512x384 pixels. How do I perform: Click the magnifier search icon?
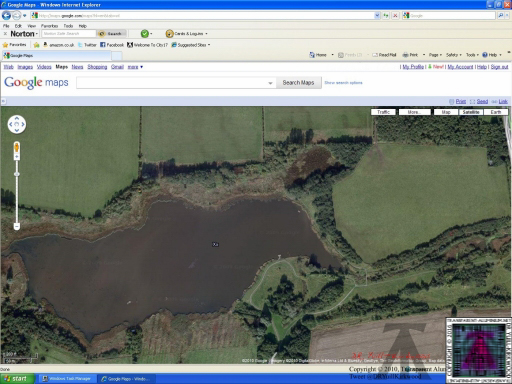point(501,15)
